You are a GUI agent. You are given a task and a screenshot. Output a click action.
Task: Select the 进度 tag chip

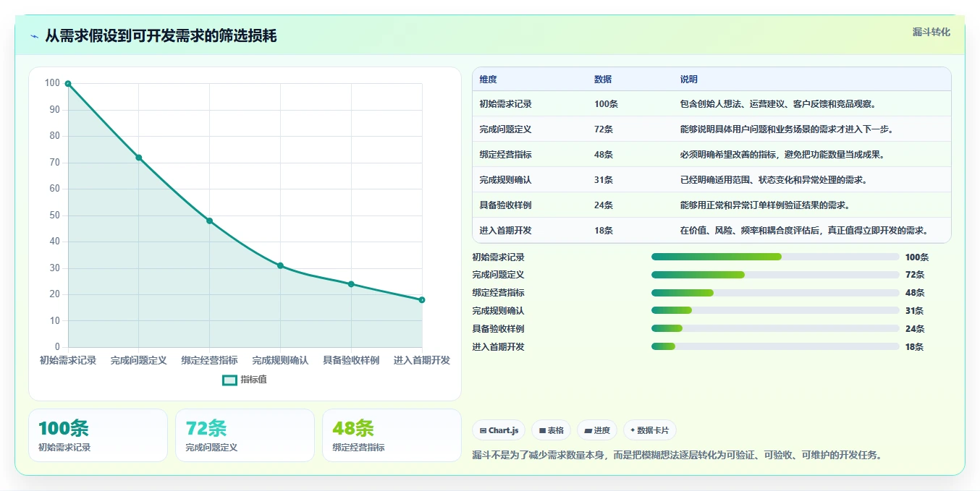pyautogui.click(x=597, y=430)
